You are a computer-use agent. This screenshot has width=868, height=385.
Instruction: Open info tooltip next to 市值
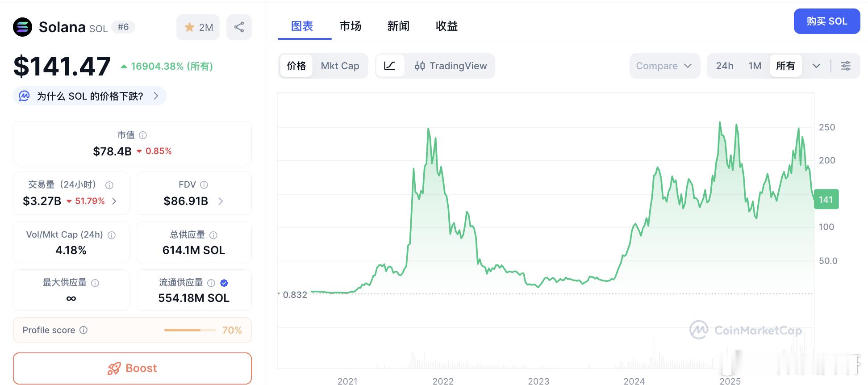pos(143,135)
